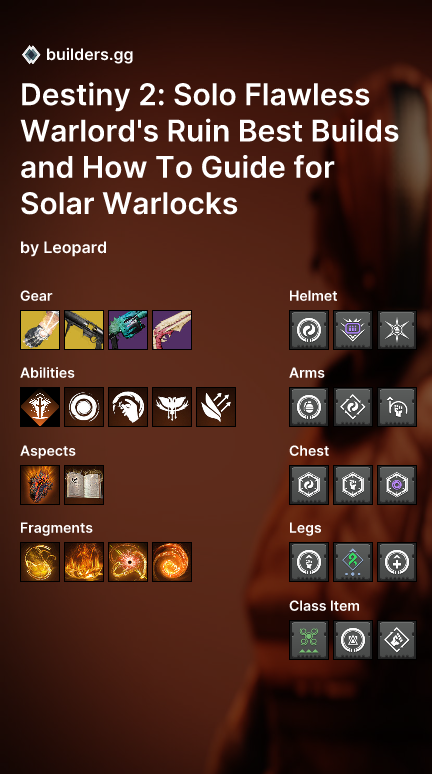
Task: Click the circular rift ability icon
Action: coord(84,407)
